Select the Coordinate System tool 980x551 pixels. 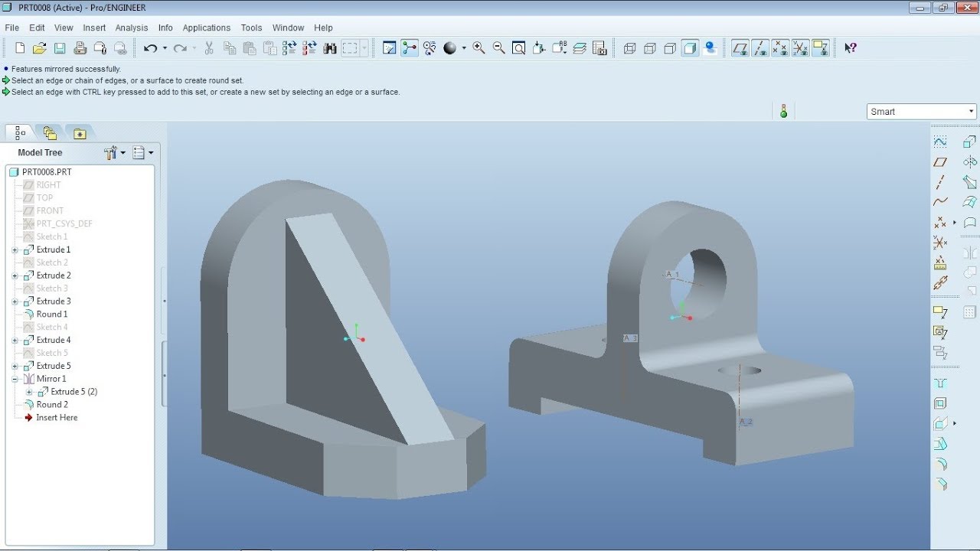[940, 243]
